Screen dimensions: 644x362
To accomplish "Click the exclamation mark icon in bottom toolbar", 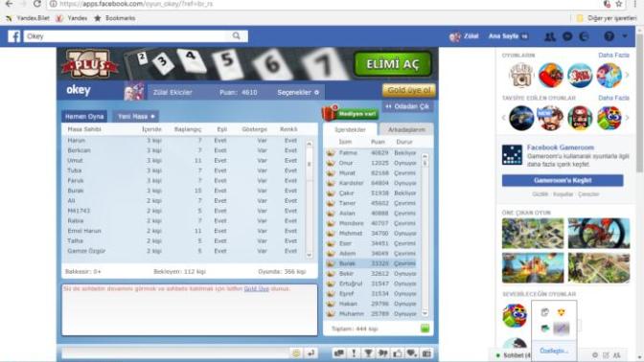I will coord(354,353).
